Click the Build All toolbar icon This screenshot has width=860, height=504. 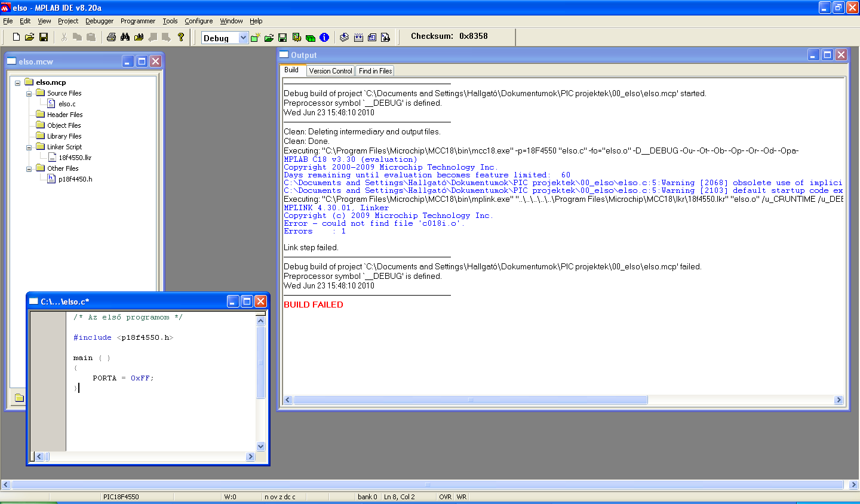click(358, 38)
